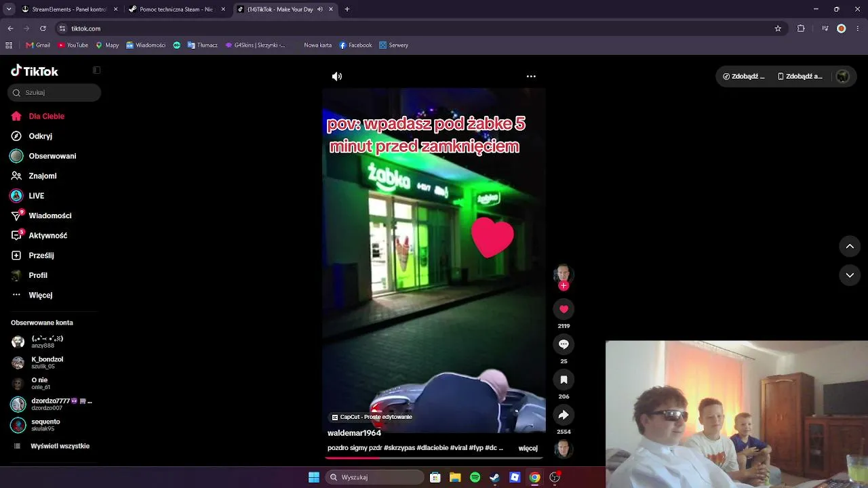Go to the previous video arrow
The width and height of the screenshot is (868, 488).
point(850,246)
